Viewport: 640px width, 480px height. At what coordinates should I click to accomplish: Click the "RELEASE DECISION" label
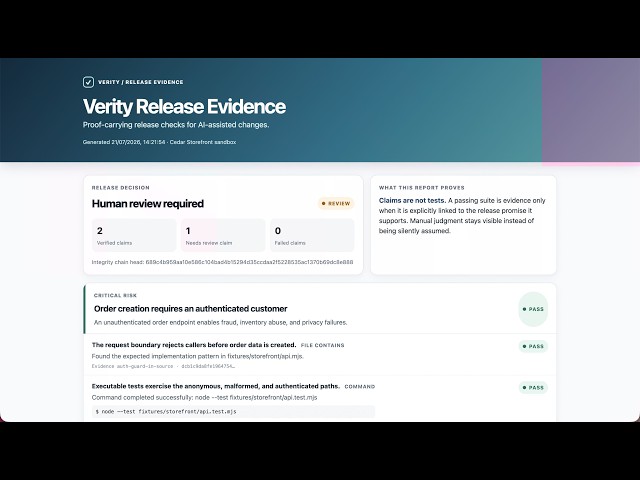[x=120, y=188]
